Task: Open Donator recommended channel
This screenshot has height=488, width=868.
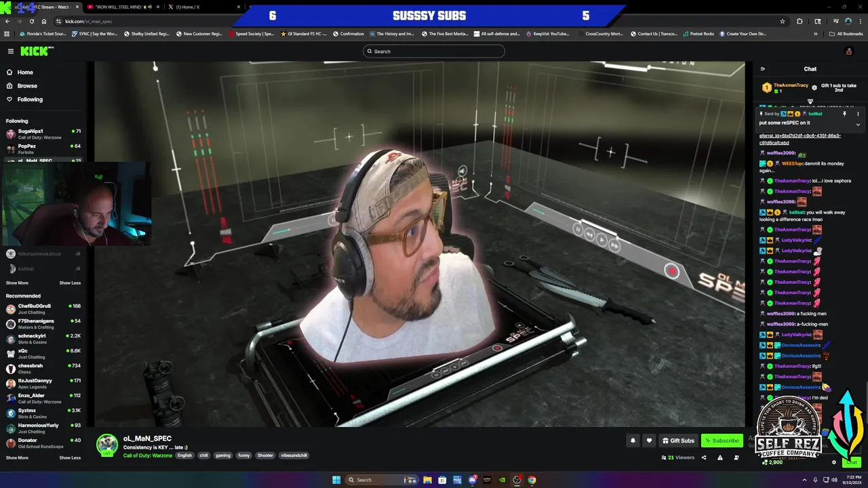Action: [43, 443]
